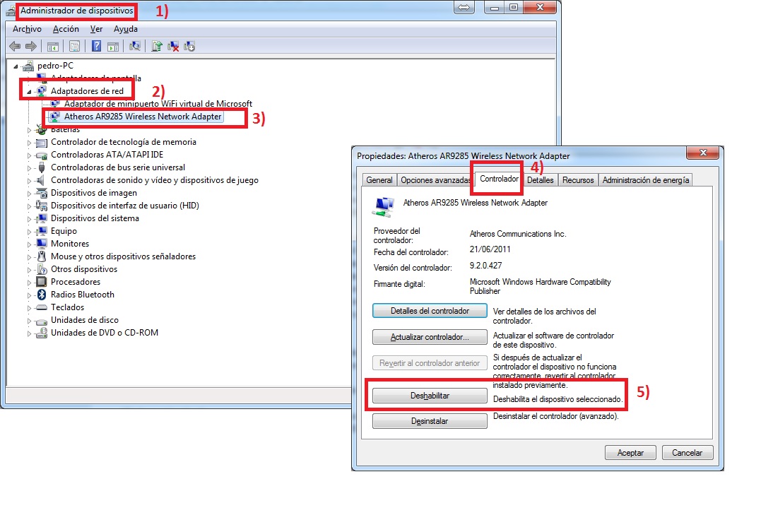Click the Controladoras de bus serie universal icon
Screen dimensions: 773x532
(42, 167)
